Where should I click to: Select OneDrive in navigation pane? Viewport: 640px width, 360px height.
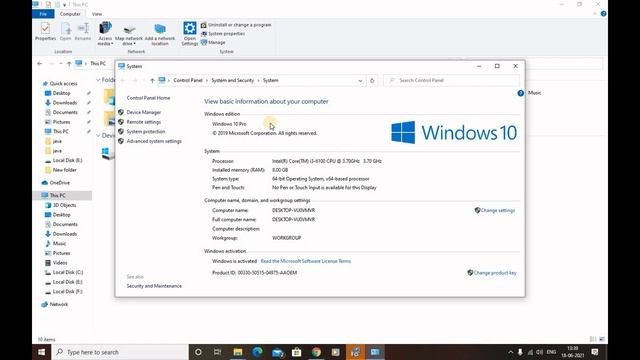coord(60,183)
